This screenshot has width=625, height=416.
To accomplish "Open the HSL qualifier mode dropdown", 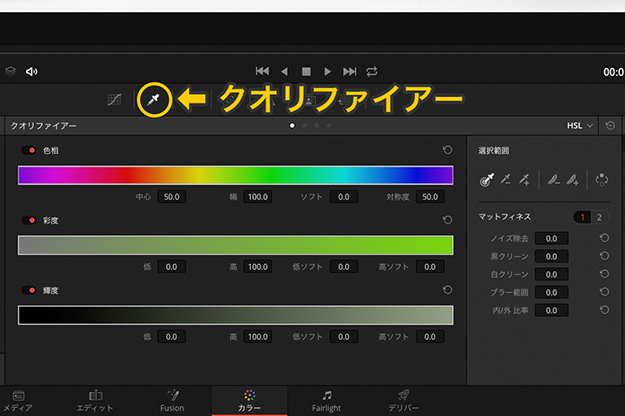I will click(x=580, y=126).
